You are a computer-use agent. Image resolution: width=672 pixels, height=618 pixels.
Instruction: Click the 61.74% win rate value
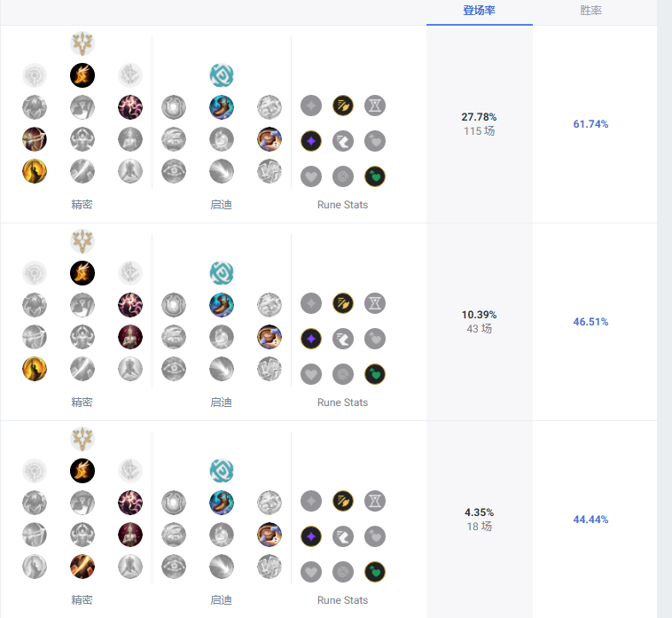click(x=590, y=124)
